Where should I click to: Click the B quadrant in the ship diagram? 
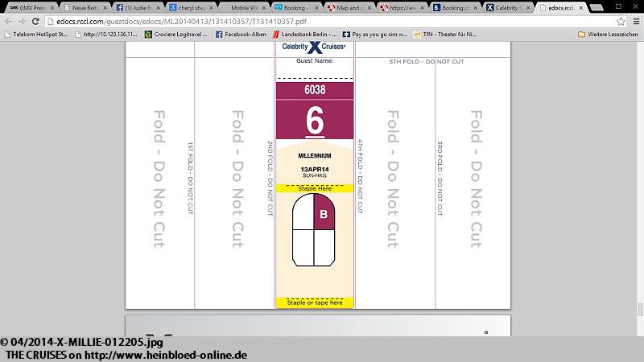pos(324,212)
